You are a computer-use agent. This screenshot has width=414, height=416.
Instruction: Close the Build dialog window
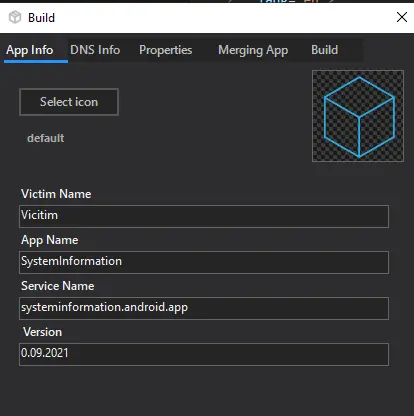[x=402, y=17]
